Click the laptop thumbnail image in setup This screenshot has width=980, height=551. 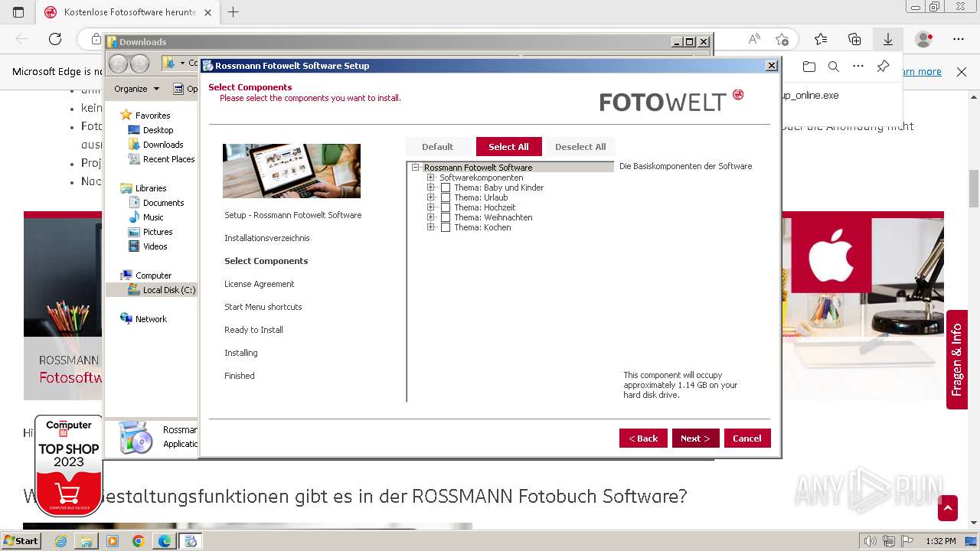292,171
